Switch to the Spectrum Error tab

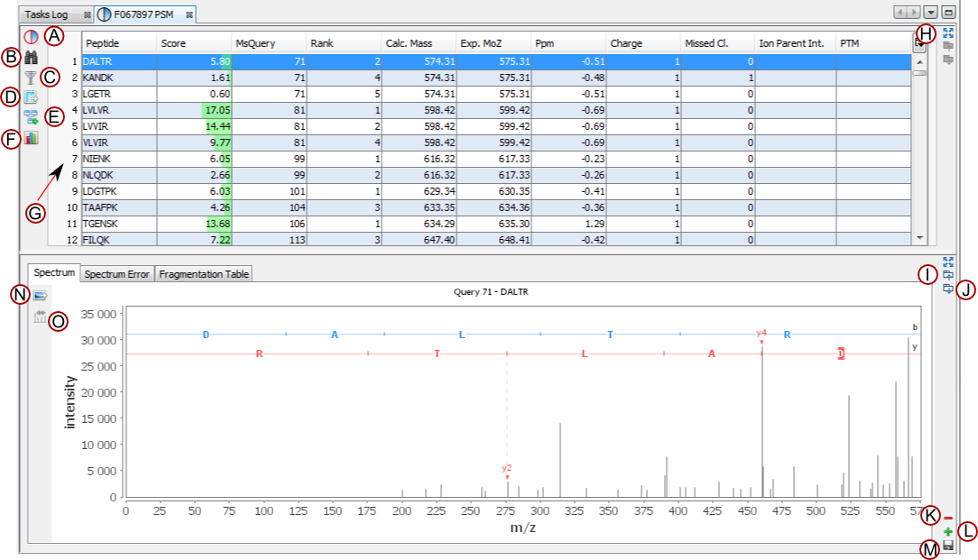click(x=116, y=274)
